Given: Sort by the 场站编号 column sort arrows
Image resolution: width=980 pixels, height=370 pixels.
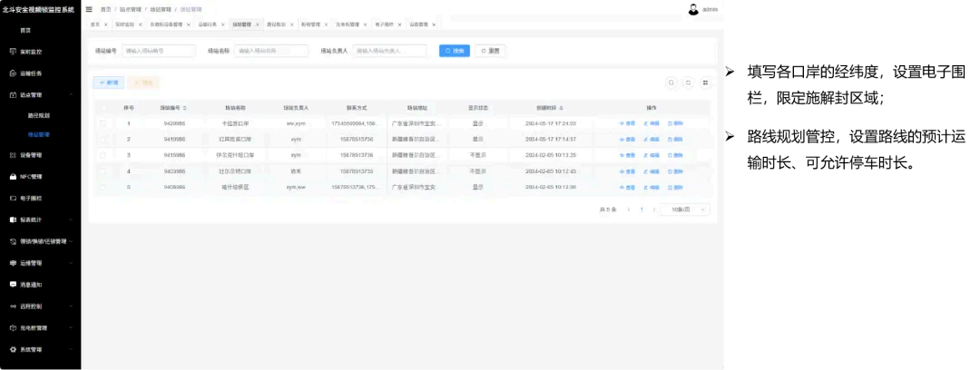Looking at the screenshot, I should point(184,108).
